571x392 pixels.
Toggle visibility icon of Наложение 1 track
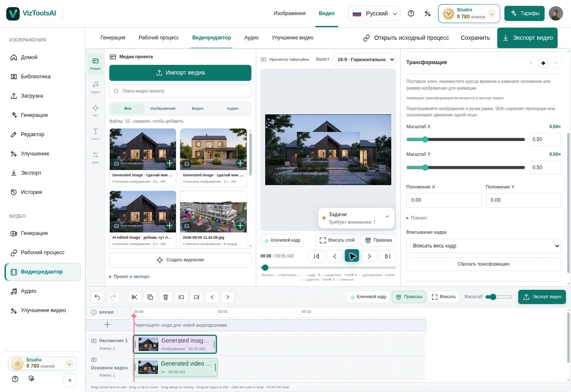click(x=94, y=340)
